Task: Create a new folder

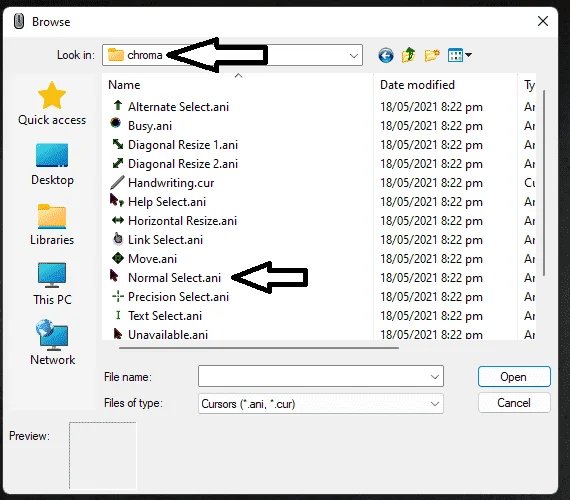Action: point(431,55)
